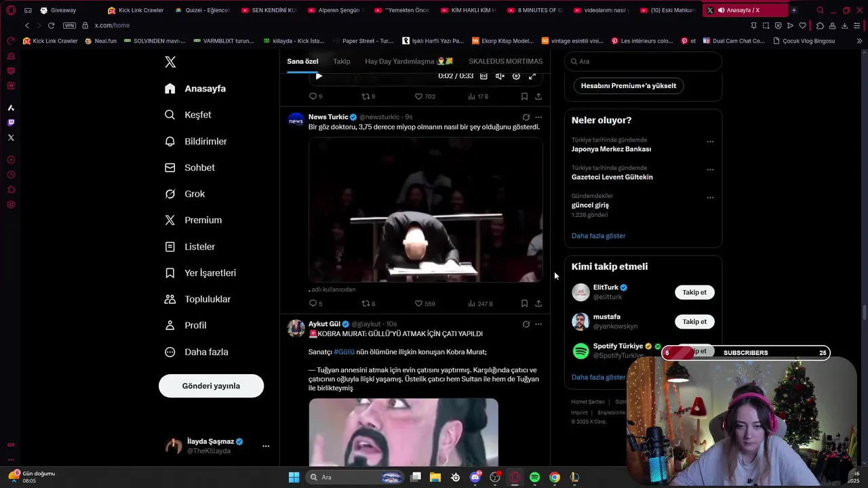Open Listeler lists page

pos(190,247)
